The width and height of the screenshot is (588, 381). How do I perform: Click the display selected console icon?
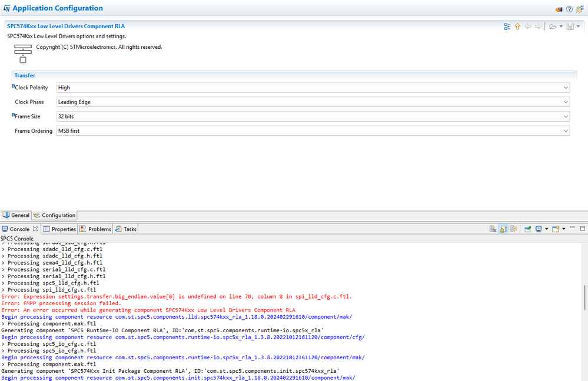[x=539, y=229]
